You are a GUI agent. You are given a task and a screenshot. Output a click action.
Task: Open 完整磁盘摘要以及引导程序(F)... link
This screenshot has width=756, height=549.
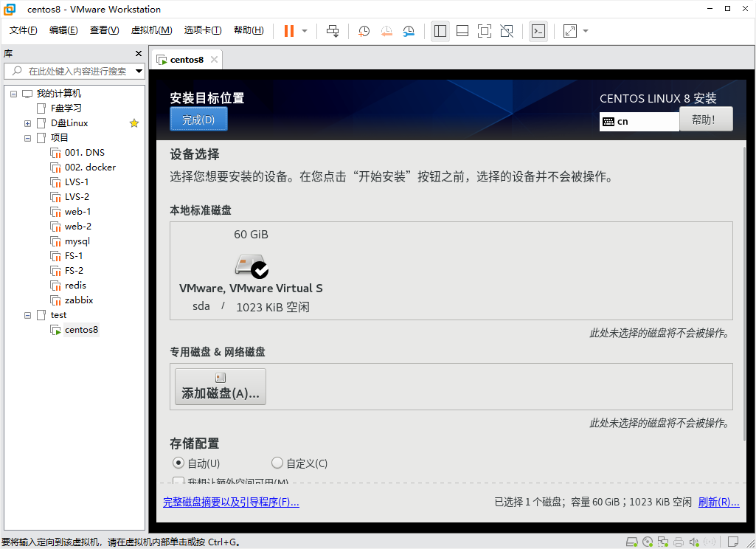click(x=231, y=503)
